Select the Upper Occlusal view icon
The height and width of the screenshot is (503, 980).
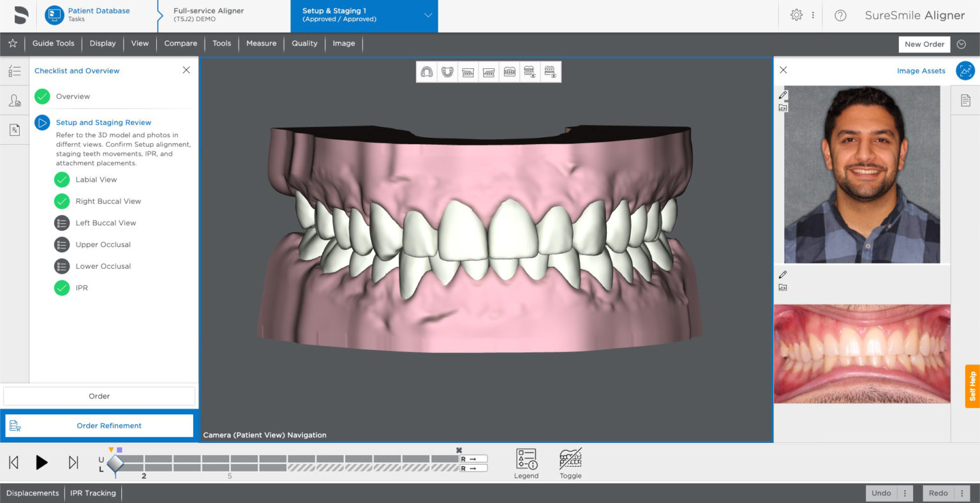[426, 71]
